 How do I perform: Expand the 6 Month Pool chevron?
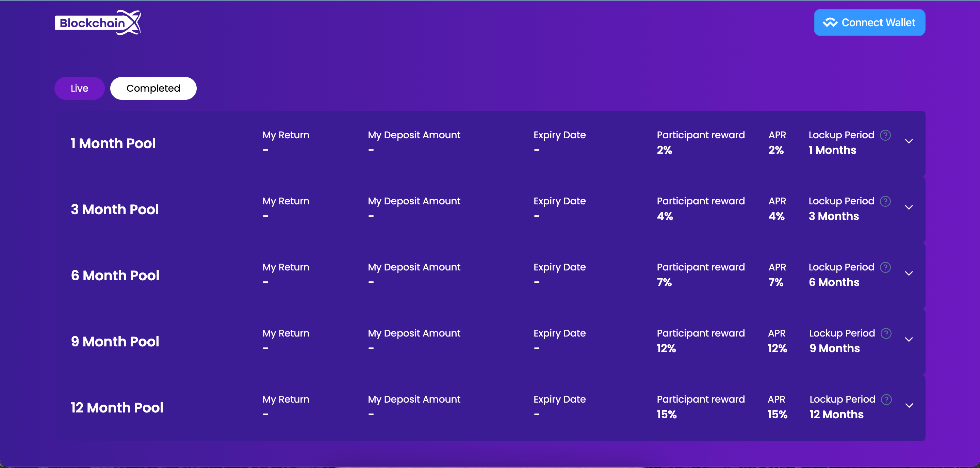pos(909,274)
